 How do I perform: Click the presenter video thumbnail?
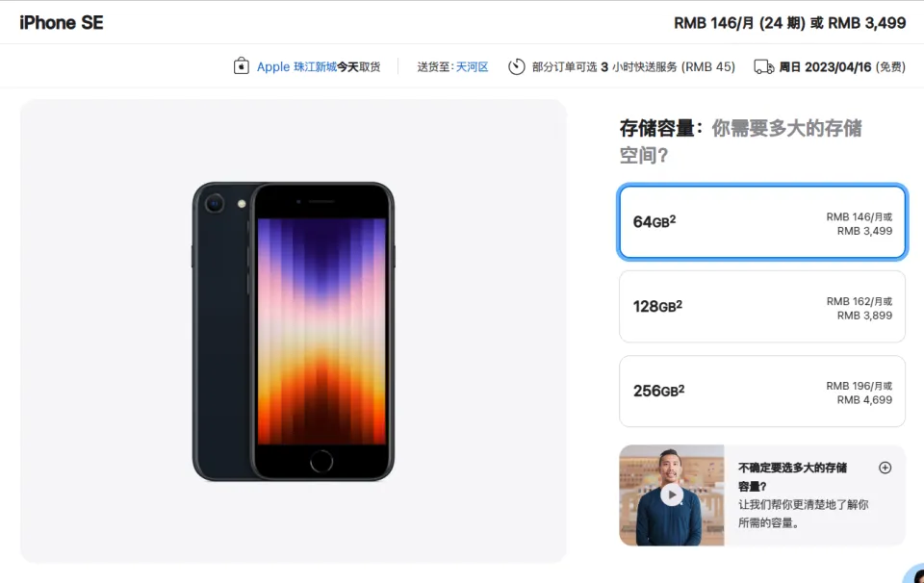[671, 495]
